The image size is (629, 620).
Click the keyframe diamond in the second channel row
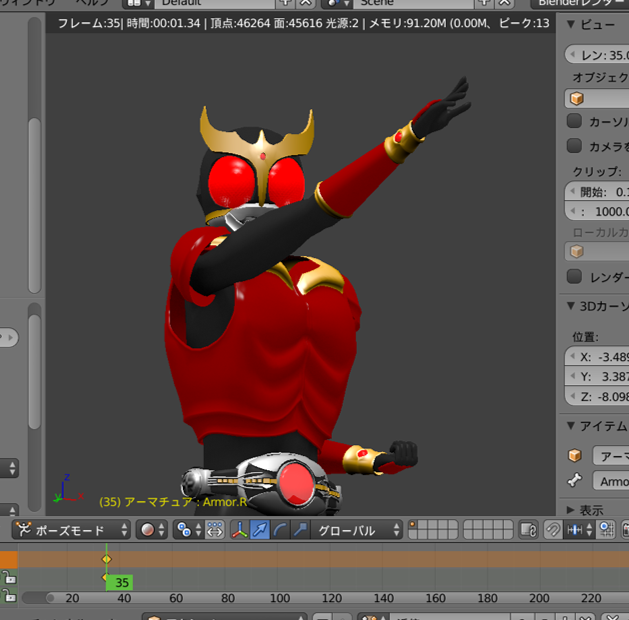point(105,577)
